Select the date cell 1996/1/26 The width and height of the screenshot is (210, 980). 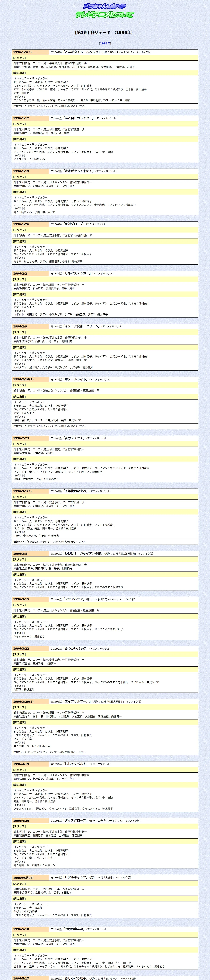click(x=30, y=224)
